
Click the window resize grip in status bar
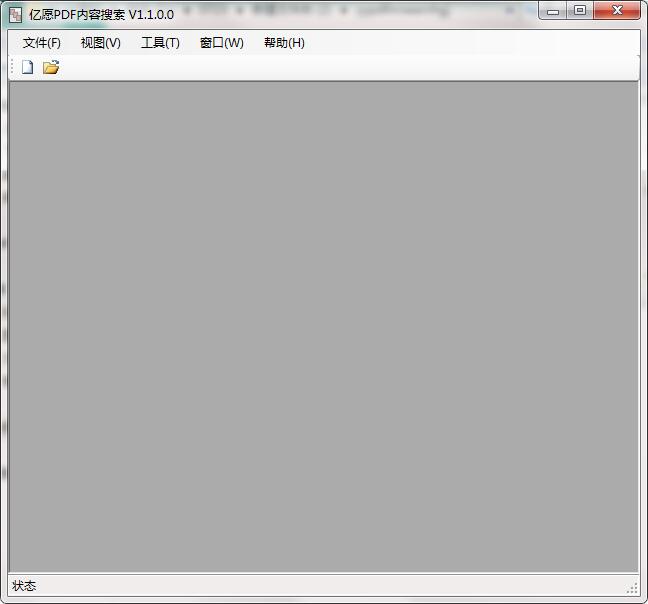pyautogui.click(x=631, y=588)
